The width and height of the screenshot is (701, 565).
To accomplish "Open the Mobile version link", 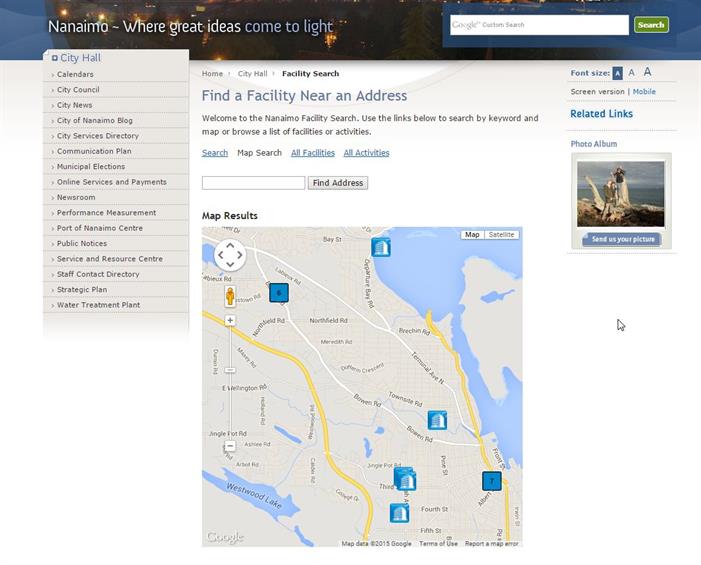I will pyautogui.click(x=644, y=92).
